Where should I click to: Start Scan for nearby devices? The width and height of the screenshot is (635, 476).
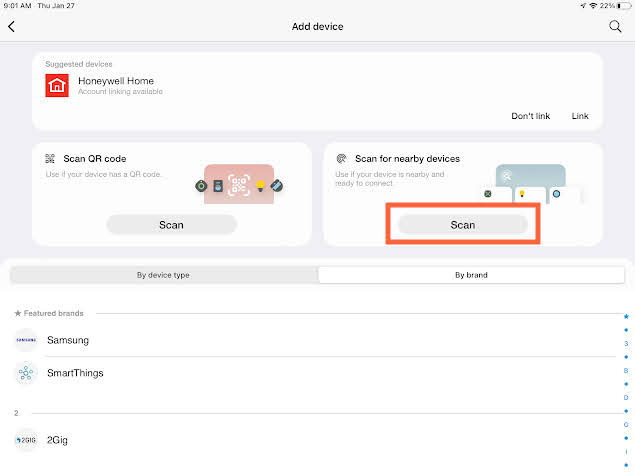pos(463,225)
